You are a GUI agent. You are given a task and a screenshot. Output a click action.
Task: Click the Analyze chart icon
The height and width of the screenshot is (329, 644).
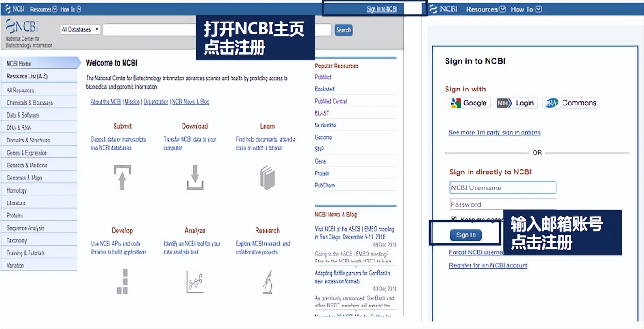(x=195, y=283)
